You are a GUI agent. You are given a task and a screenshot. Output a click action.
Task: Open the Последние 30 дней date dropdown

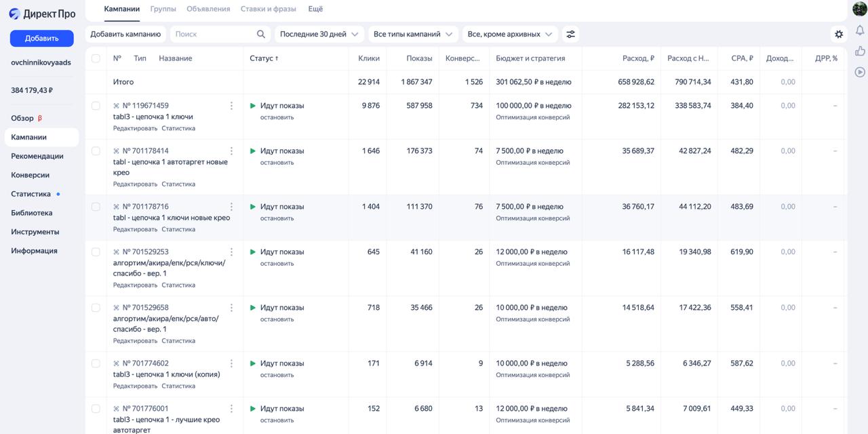tap(319, 34)
